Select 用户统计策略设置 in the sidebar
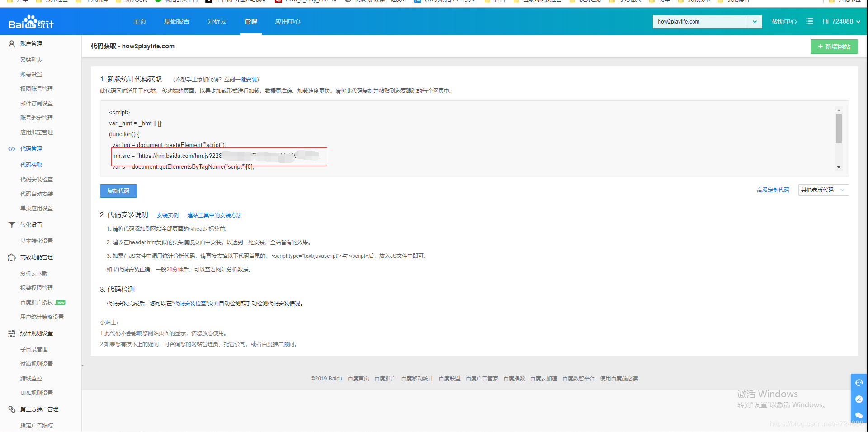 coord(42,317)
